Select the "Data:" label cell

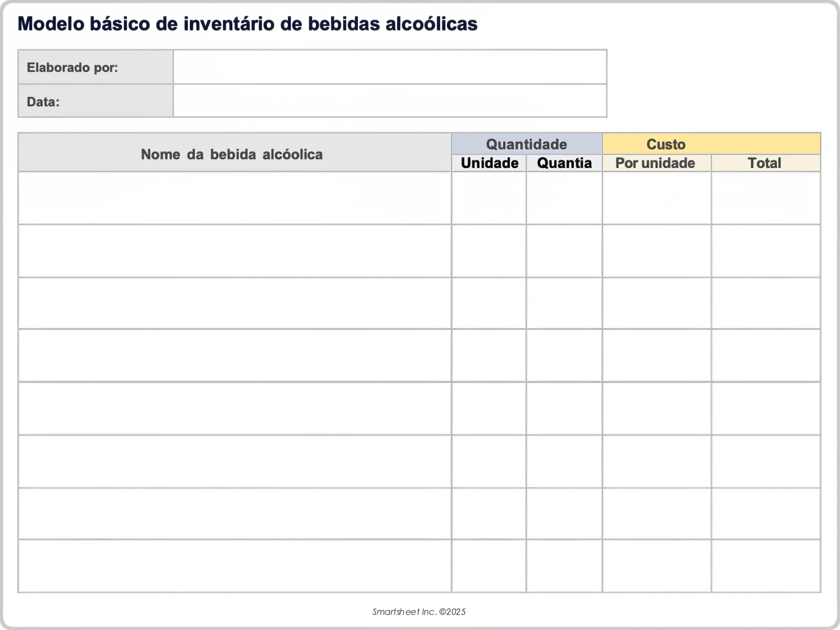point(95,101)
